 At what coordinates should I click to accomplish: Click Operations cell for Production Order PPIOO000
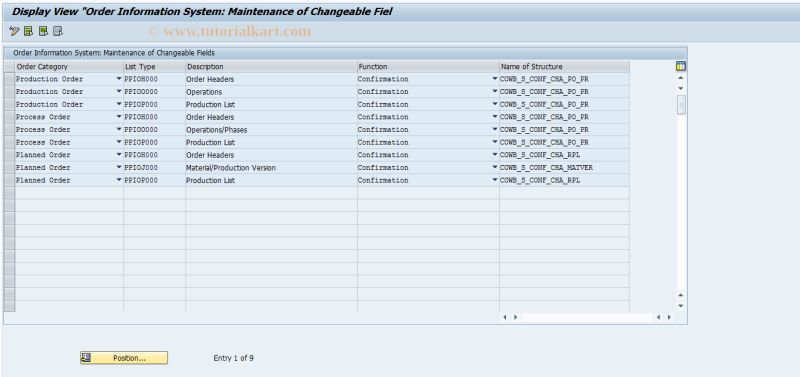click(x=271, y=92)
